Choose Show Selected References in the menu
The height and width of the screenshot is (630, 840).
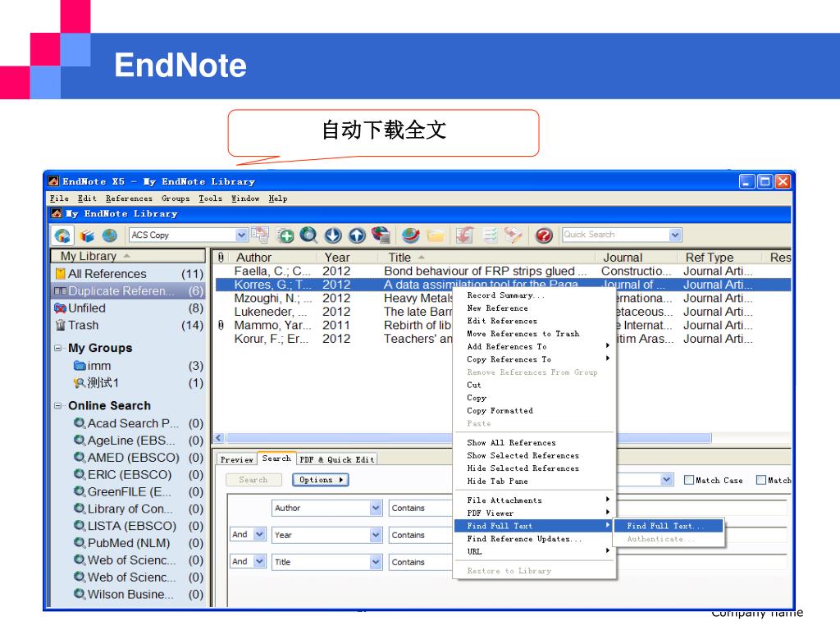(533, 455)
